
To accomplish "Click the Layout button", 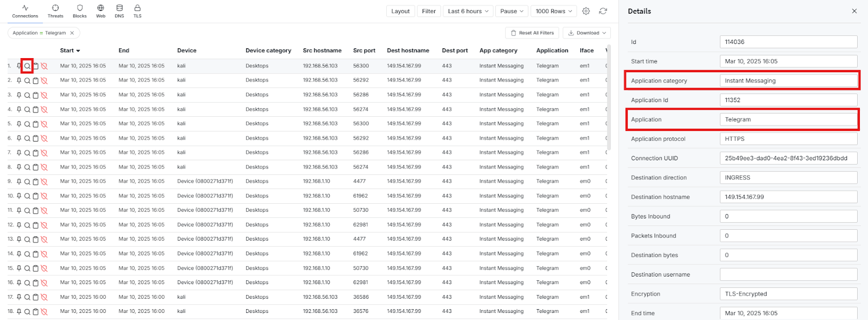I will (400, 11).
